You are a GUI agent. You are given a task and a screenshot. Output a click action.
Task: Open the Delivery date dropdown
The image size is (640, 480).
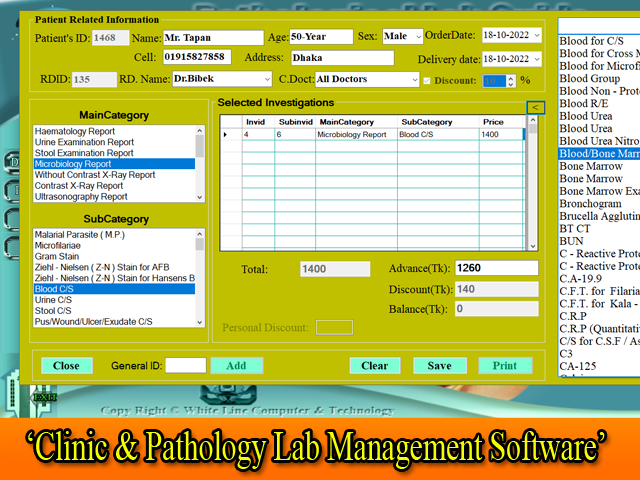[548, 59]
